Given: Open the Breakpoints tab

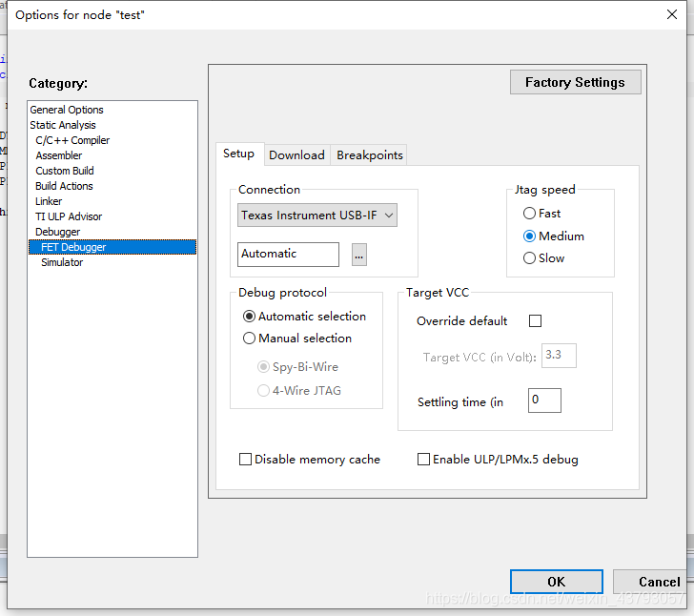Looking at the screenshot, I should (370, 155).
